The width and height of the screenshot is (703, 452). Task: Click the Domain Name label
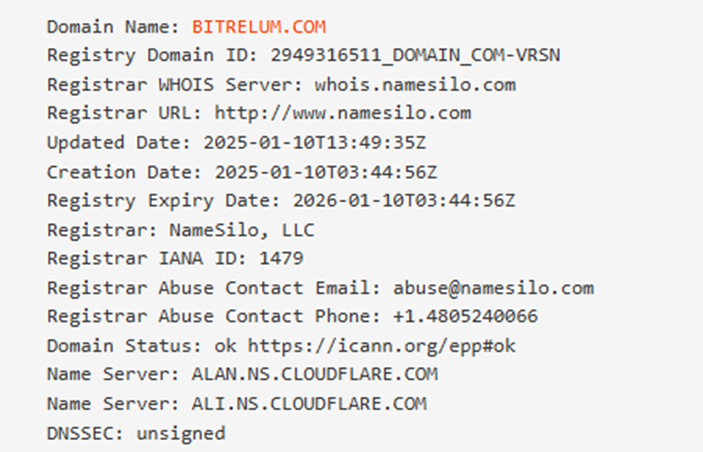(113, 27)
